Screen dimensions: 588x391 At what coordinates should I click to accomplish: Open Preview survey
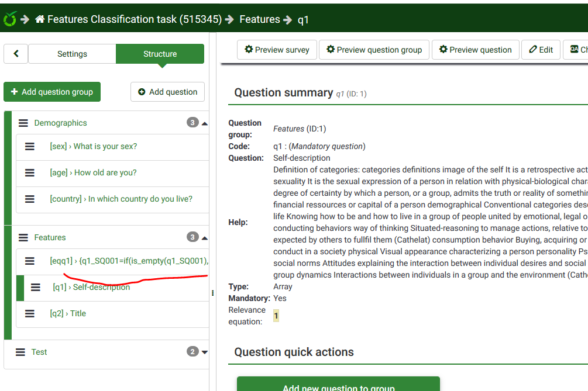coord(277,50)
